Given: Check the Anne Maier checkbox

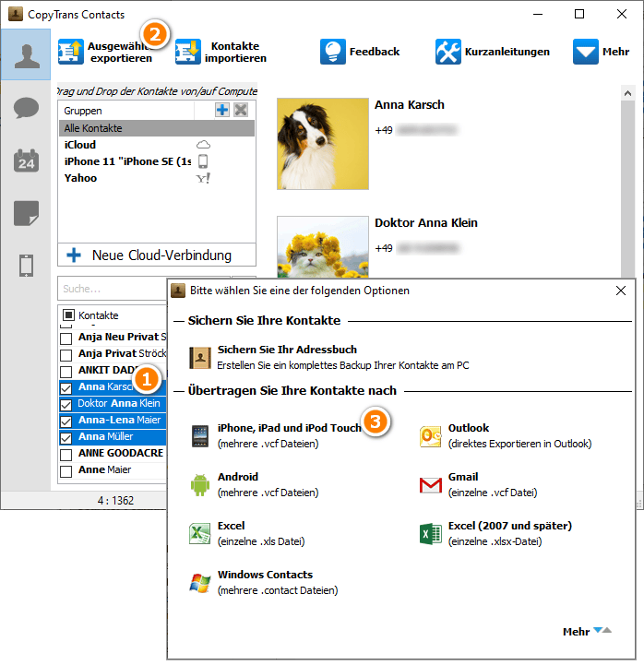Looking at the screenshot, I should point(66,471).
